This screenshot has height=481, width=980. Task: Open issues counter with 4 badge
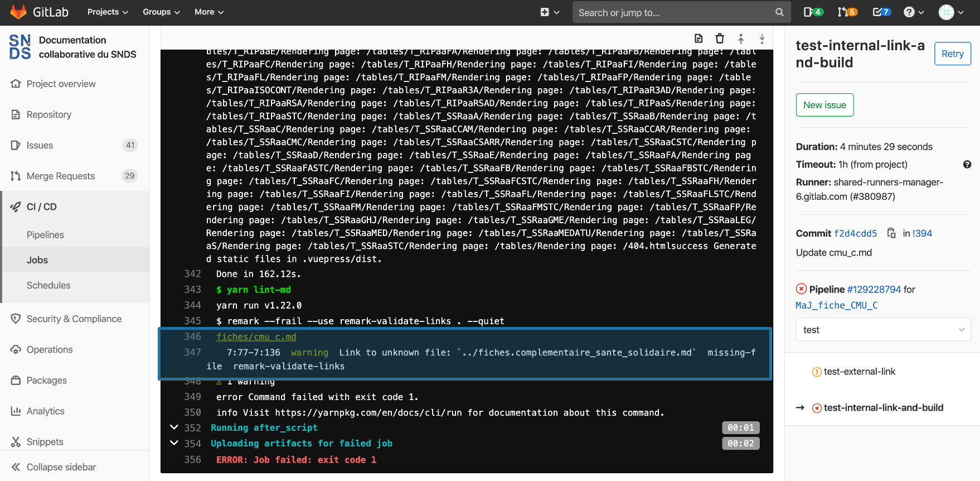(x=813, y=12)
